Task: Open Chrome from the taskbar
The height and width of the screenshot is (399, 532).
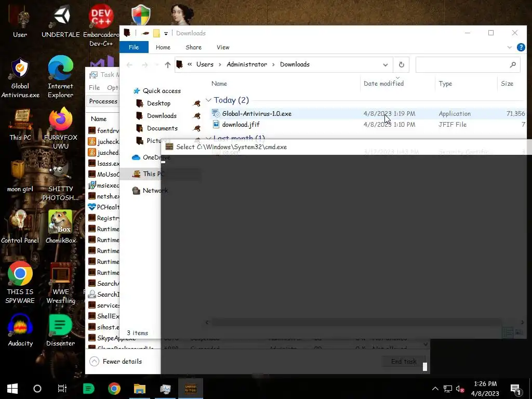Action: click(x=114, y=389)
